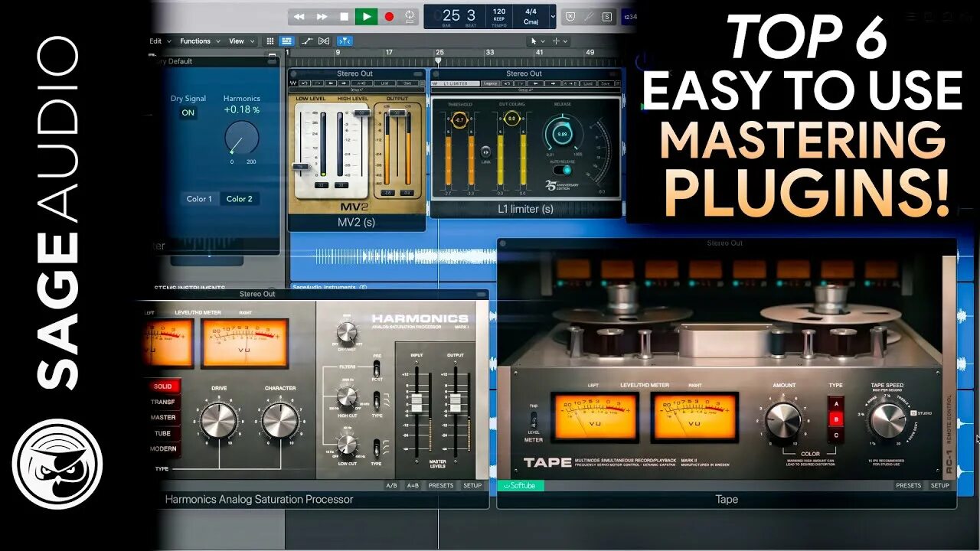Select the TUBE type in Harmonics
The height and width of the screenshot is (551, 980).
(x=163, y=433)
